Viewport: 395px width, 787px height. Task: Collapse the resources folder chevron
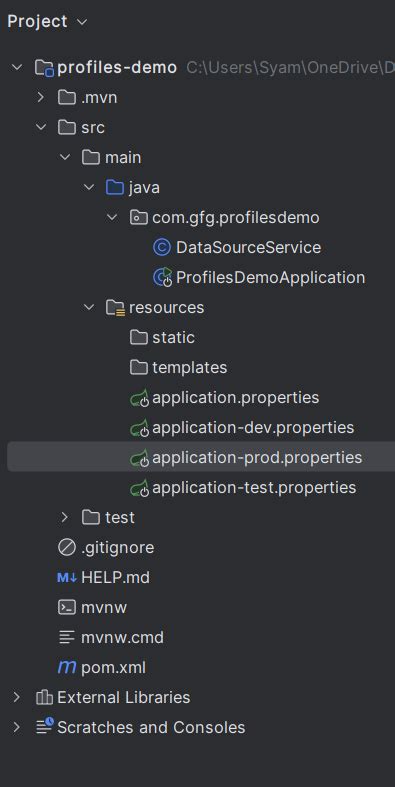coord(89,307)
